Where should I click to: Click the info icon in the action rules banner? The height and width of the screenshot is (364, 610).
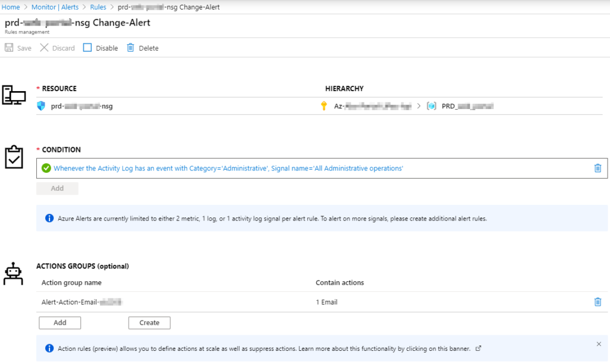point(50,348)
